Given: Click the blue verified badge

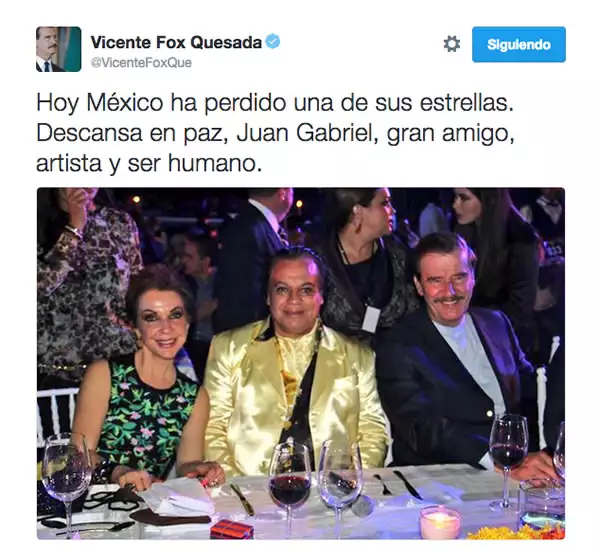Looking at the screenshot, I should [x=273, y=41].
